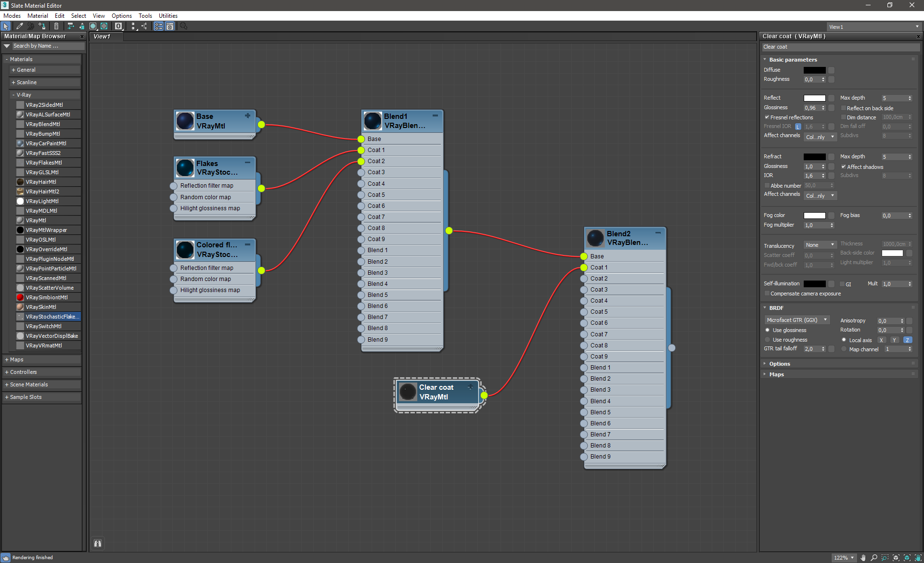The width and height of the screenshot is (924, 563).
Task: Open the Microfacet GTR (GGX) BRDF dropdown
Action: click(x=796, y=320)
